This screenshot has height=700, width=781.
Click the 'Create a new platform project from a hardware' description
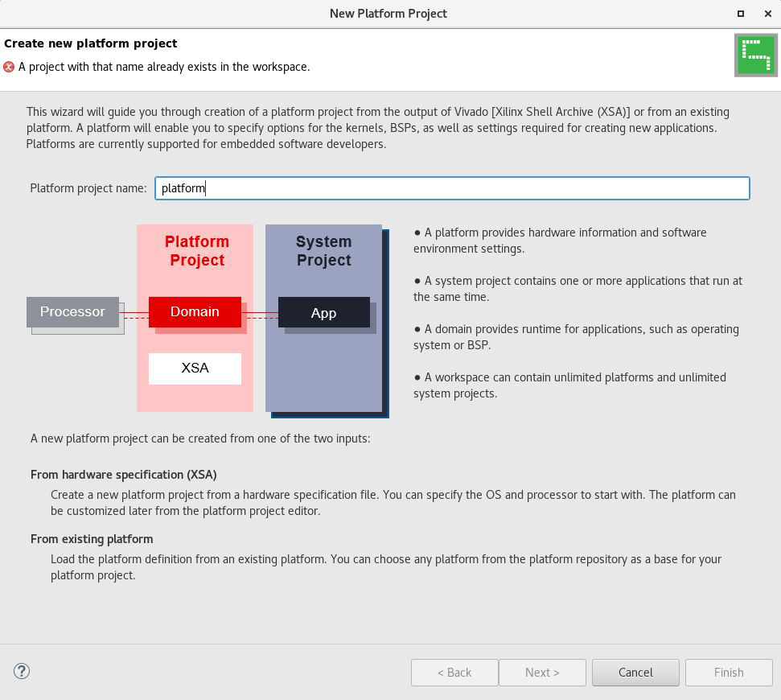click(393, 503)
